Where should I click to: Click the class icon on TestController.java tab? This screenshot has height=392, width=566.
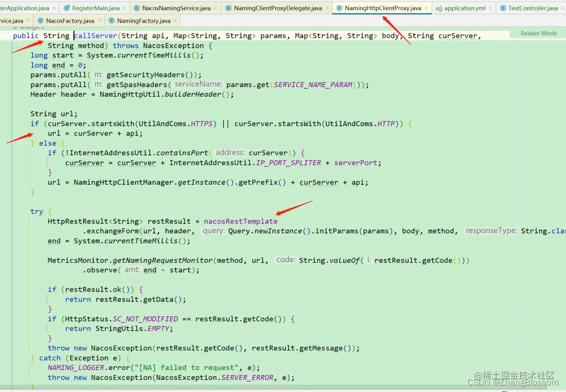pyautogui.click(x=503, y=8)
